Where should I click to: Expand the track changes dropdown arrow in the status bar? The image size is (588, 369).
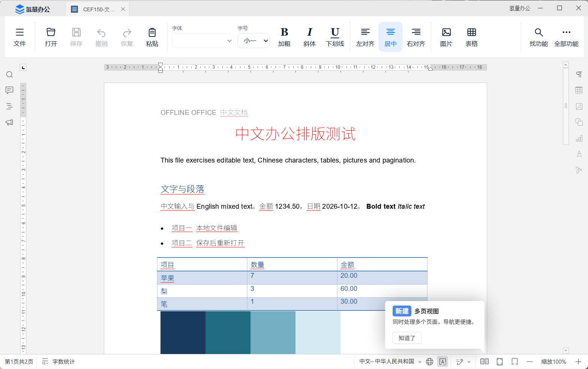(469, 362)
